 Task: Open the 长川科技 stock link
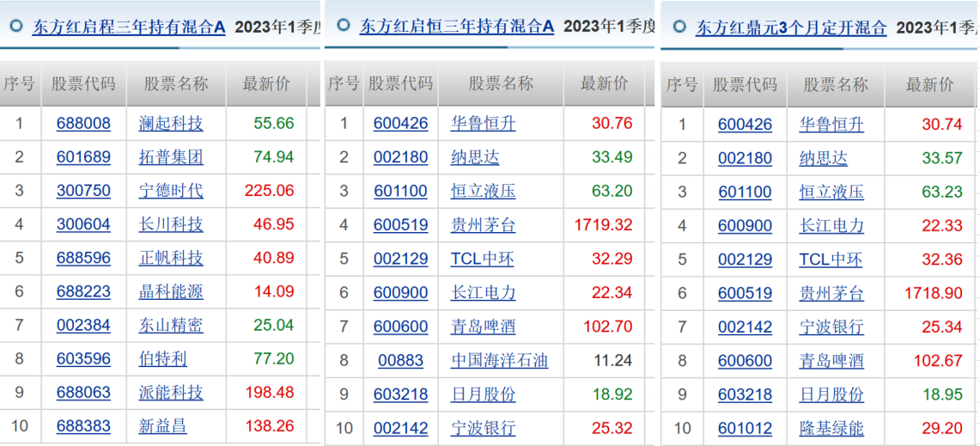[x=171, y=224]
